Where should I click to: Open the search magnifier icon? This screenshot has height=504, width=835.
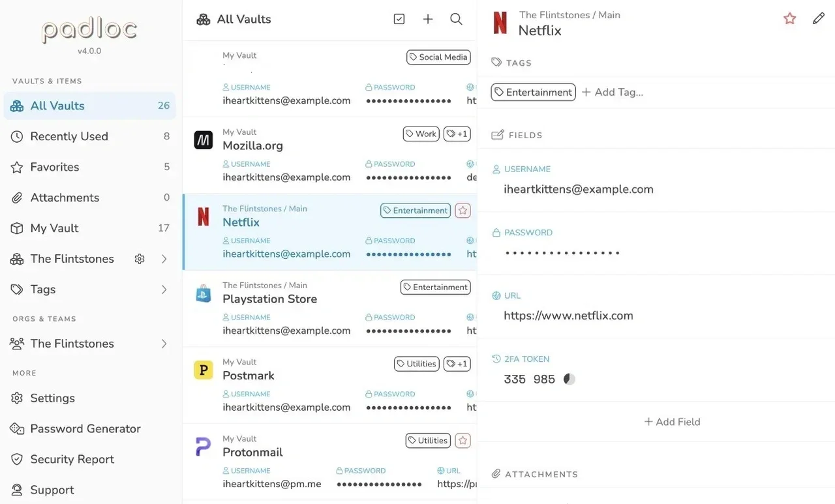(x=457, y=20)
